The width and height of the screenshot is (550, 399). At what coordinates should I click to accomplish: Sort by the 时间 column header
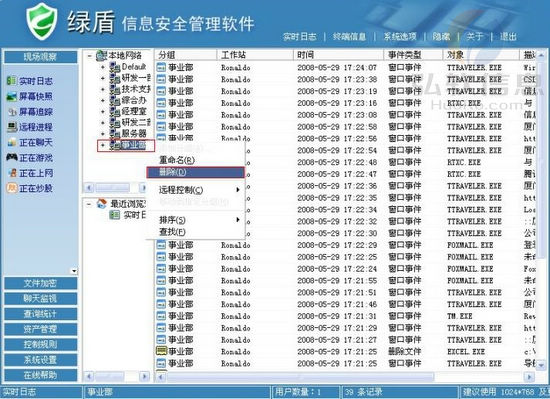click(x=338, y=55)
